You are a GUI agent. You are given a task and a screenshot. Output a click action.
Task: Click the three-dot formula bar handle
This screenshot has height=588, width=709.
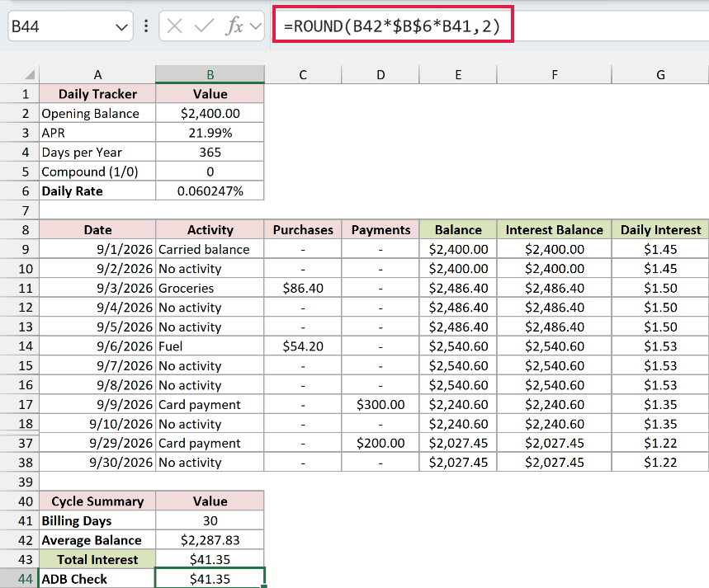[145, 26]
